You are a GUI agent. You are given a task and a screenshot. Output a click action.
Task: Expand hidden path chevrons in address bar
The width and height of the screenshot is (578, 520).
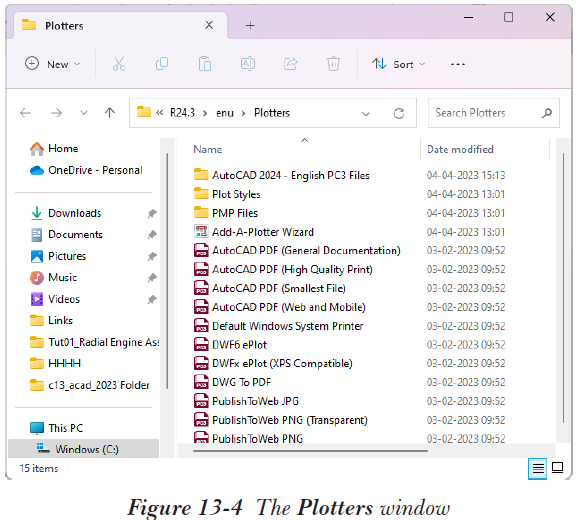coord(159,112)
